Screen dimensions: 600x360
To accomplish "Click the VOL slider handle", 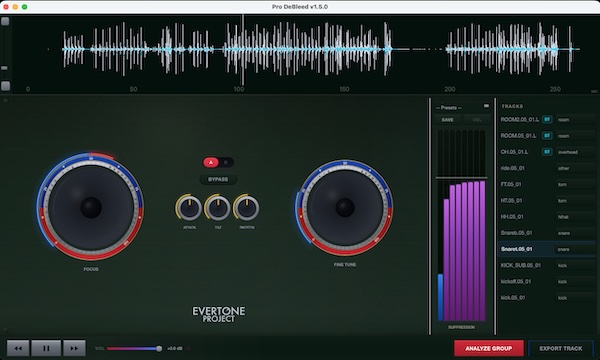I will pyautogui.click(x=159, y=349).
